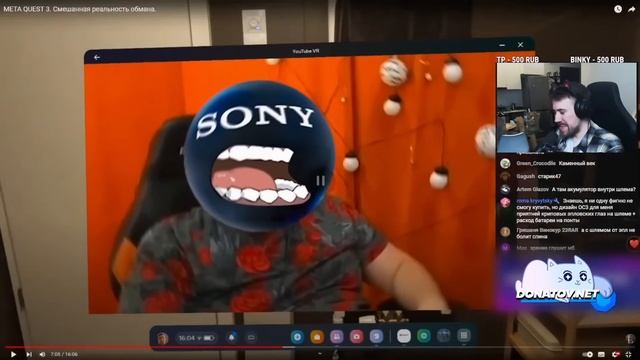640x360 pixels.
Task: Open the blue round app in dock
Action: tap(297, 337)
